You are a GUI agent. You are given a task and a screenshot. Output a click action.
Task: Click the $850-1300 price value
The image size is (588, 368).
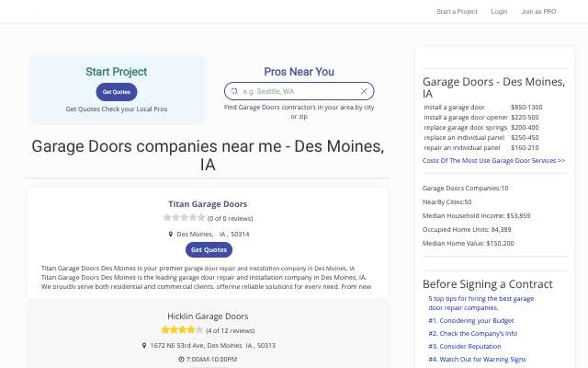[526, 108]
